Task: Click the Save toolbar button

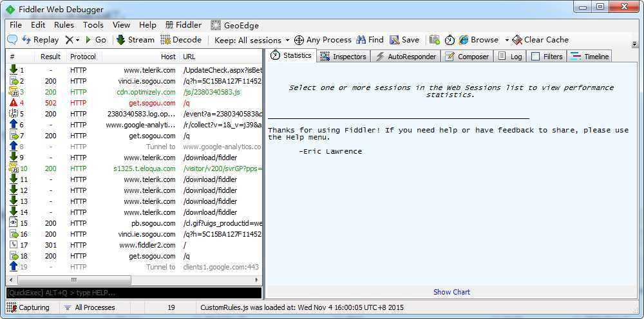Action: [404, 40]
